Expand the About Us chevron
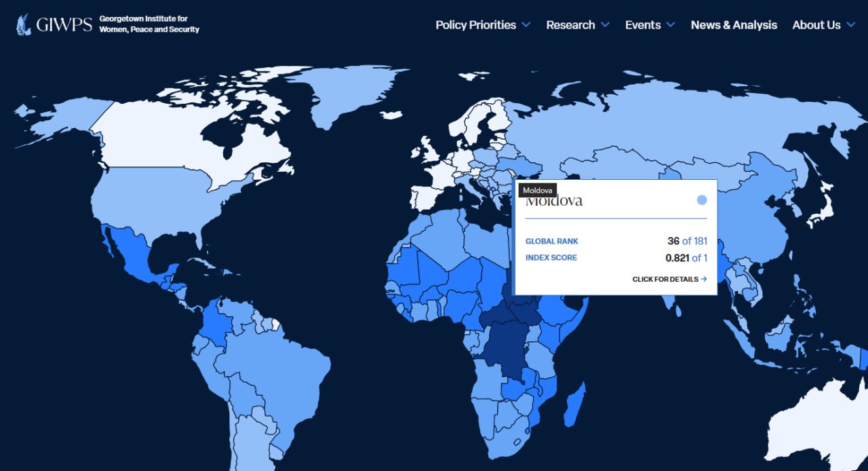 (x=850, y=25)
